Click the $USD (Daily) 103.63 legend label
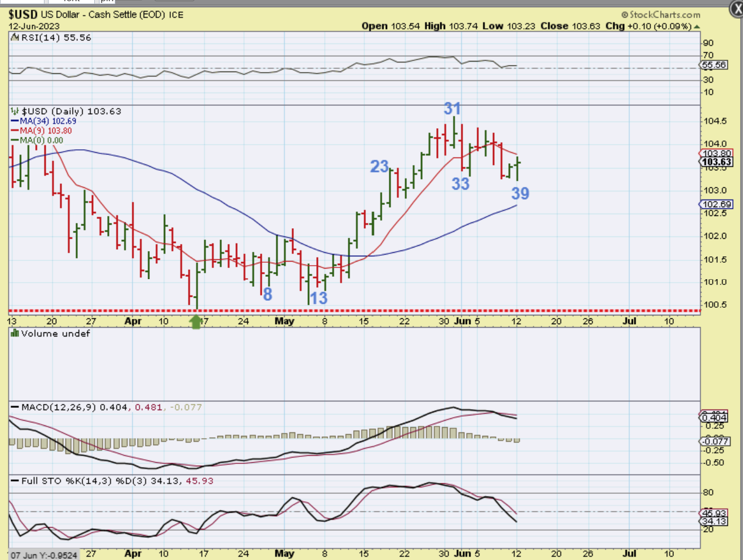 coord(71,111)
